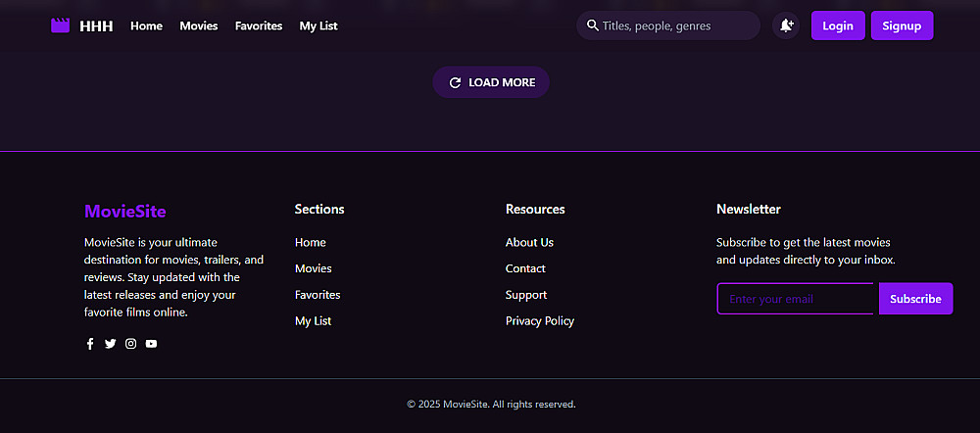Screen dimensions: 980x433
Task: Focus the titles, people, genres search field
Action: click(x=676, y=25)
